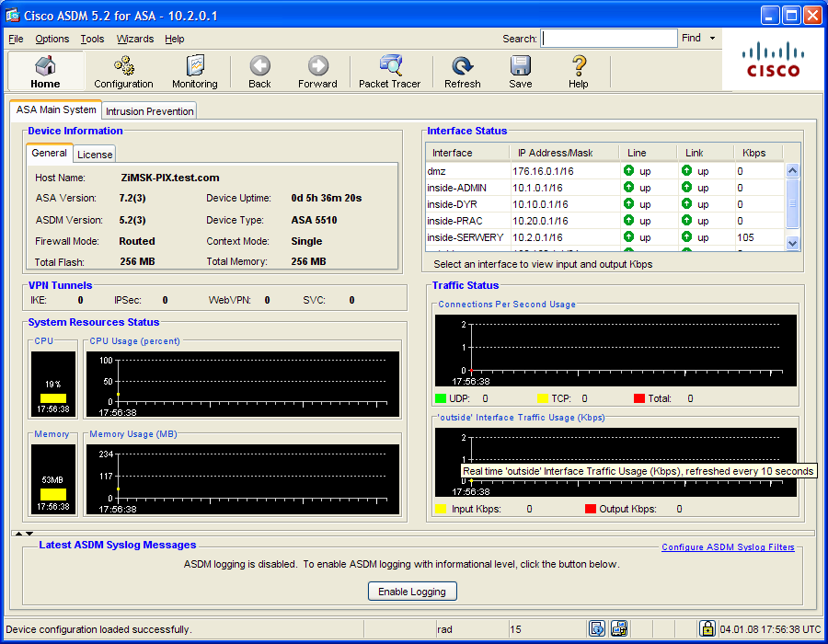Select the inside-SERWERY interface row

point(605,237)
